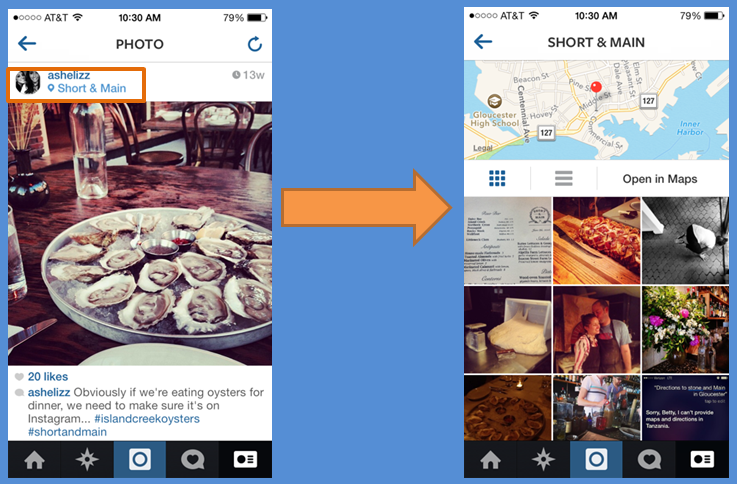Open profile card icon in left phone's bar
737x484 pixels.
245,460
